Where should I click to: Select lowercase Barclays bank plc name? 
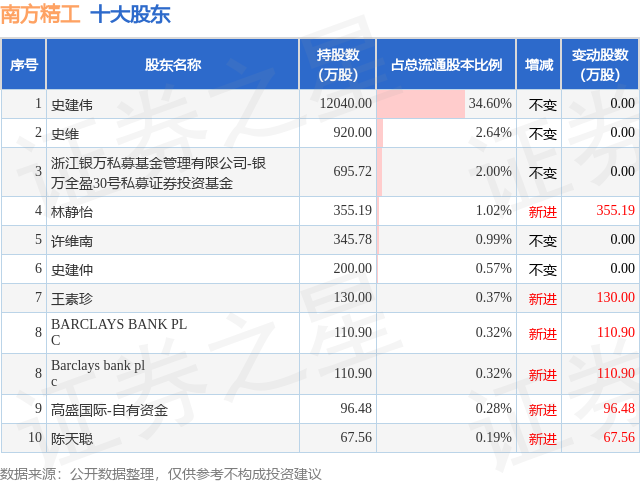[x=98, y=373]
